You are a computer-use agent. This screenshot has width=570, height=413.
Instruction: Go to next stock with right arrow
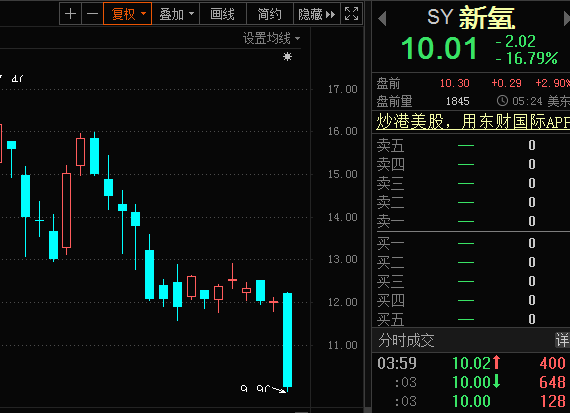click(567, 19)
